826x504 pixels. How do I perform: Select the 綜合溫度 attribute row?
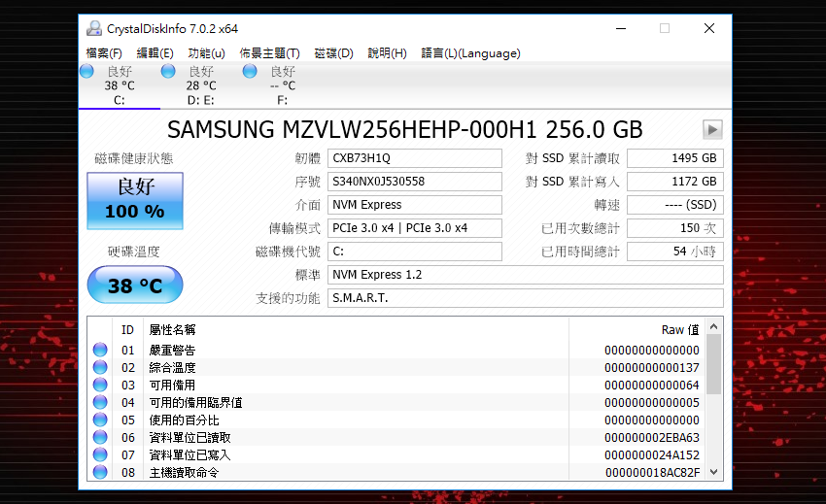click(396, 367)
